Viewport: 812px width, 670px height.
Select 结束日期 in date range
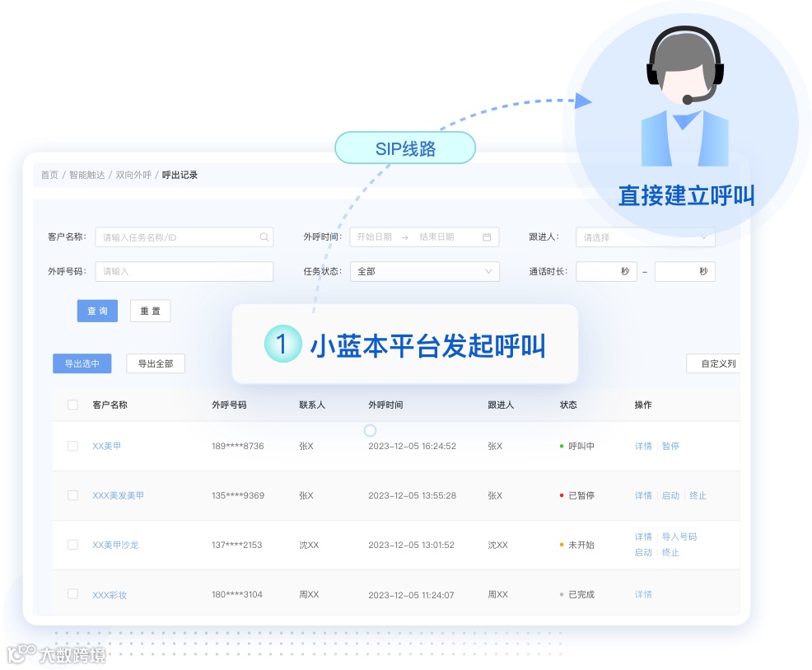click(436, 237)
